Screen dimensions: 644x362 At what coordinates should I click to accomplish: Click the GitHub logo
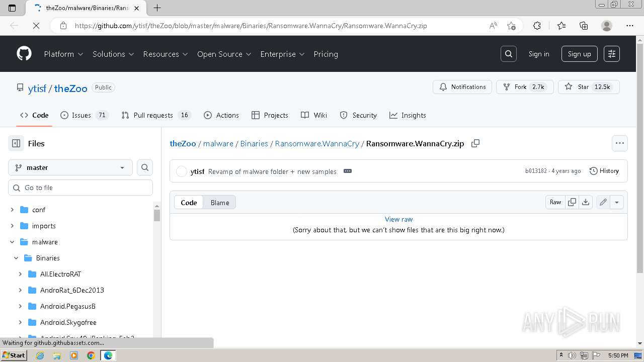click(24, 54)
